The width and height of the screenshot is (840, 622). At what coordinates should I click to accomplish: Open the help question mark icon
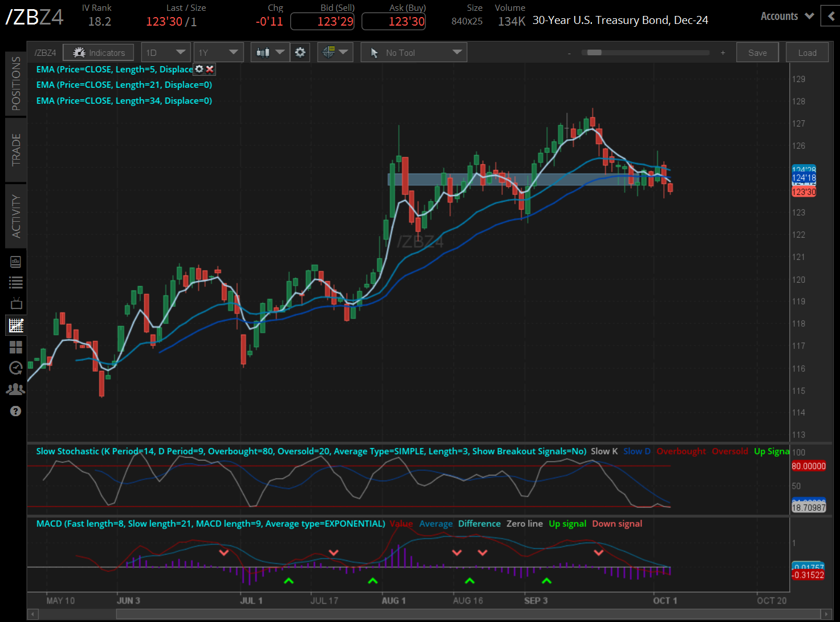point(16,411)
